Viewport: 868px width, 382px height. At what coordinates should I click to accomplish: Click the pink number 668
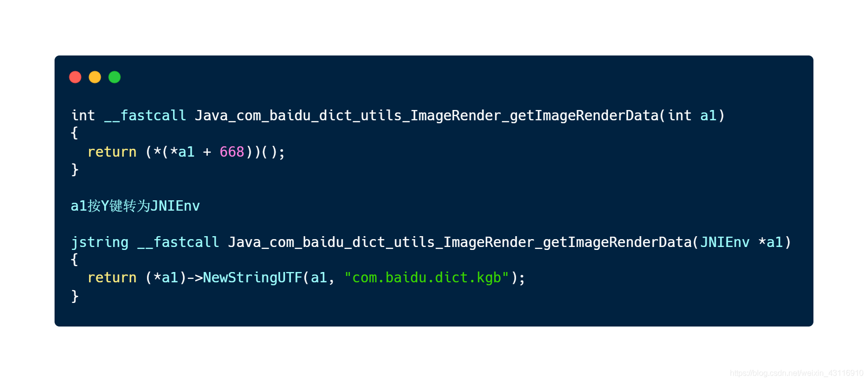232,152
